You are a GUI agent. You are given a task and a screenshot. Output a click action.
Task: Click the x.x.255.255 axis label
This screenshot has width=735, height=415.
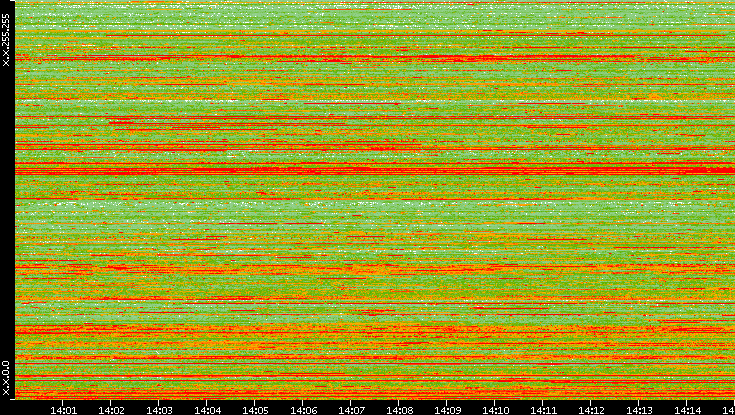point(6,40)
